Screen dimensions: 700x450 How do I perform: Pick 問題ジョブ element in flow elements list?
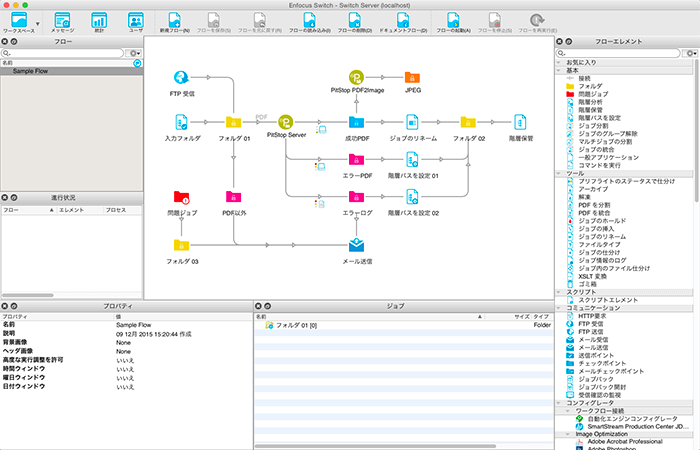593,94
